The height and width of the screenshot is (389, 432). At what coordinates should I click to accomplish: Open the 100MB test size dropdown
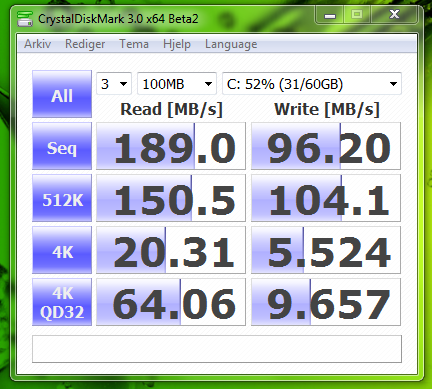click(x=177, y=84)
